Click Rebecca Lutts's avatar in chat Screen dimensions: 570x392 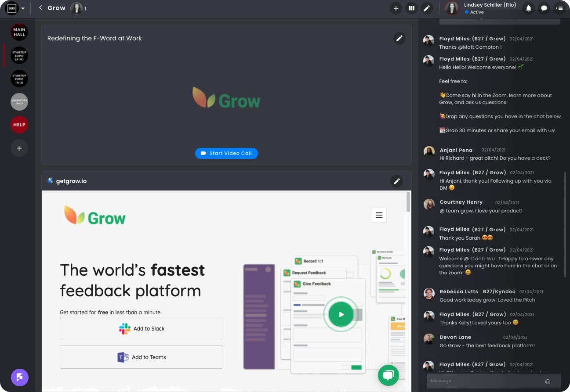click(x=429, y=293)
